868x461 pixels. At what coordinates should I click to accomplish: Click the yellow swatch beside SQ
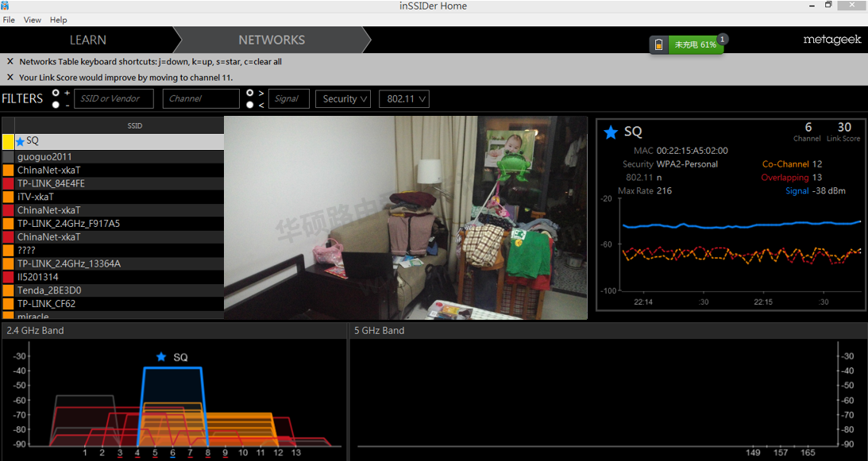point(8,142)
